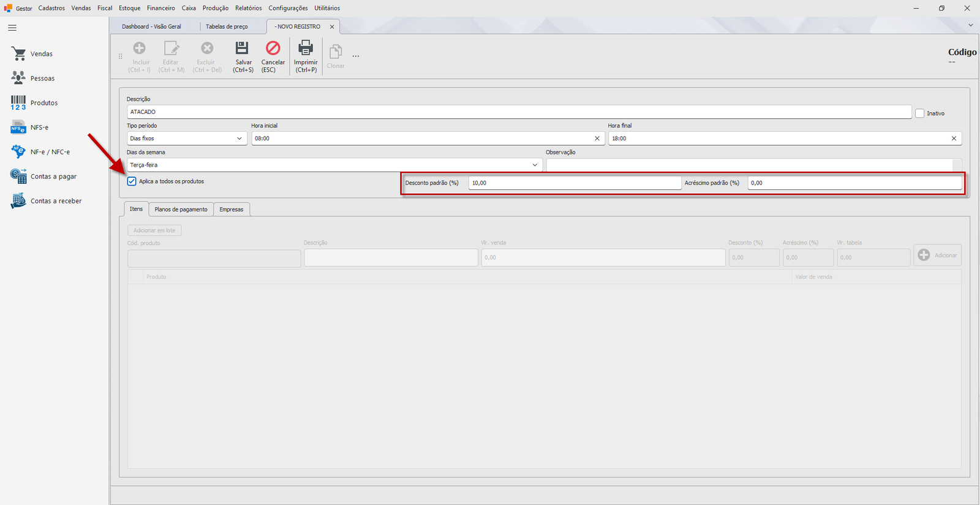Close the NOVO REGISTRO tab

click(332, 27)
